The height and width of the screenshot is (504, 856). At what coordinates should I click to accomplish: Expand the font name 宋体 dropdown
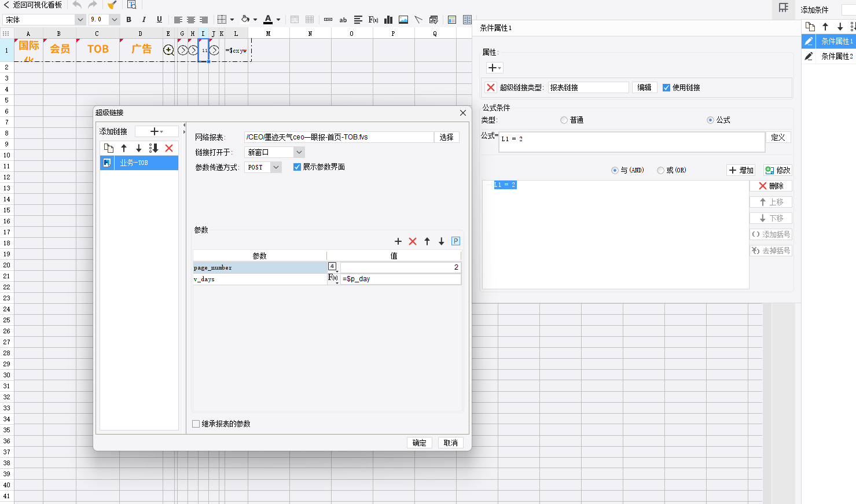80,20
